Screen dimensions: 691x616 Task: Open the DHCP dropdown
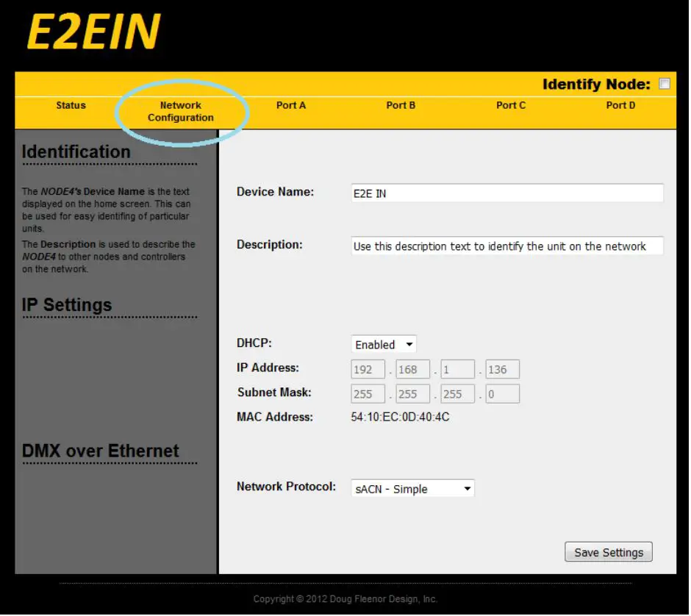(383, 344)
